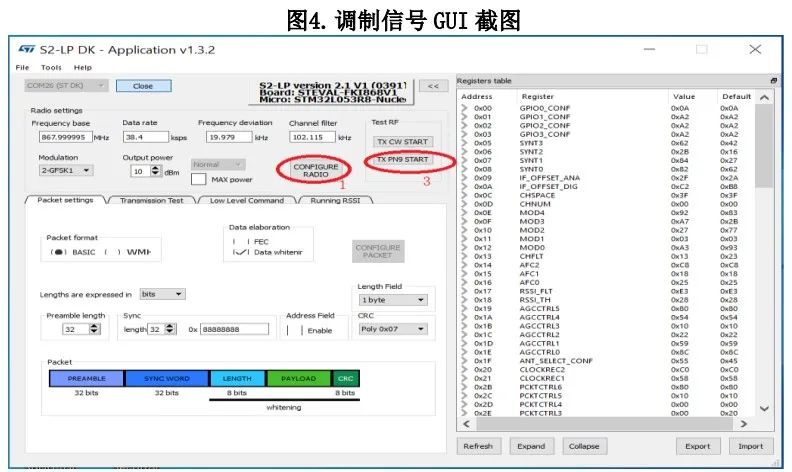Viewport: 792px width, 472px height.
Task: Click the Sync word hex input field
Action: (234, 329)
